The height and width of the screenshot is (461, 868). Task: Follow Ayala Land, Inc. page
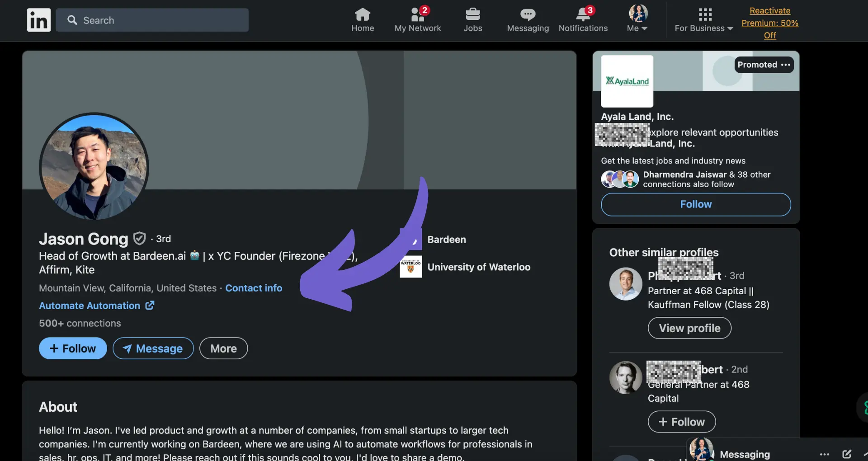[696, 204]
